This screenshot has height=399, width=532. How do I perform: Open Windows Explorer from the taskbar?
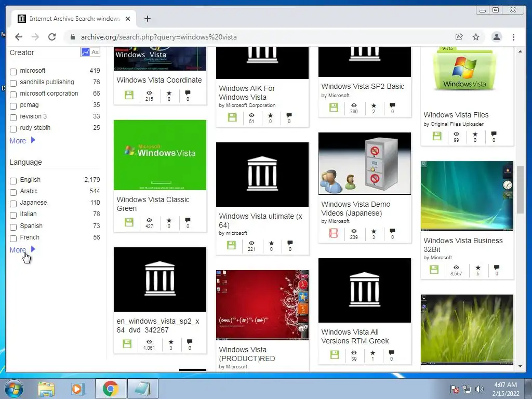point(46,389)
